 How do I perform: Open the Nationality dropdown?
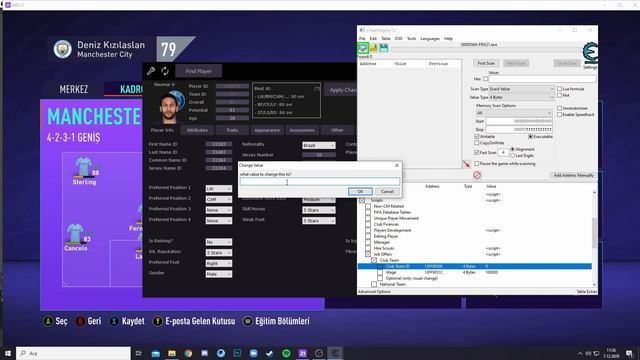pos(319,145)
